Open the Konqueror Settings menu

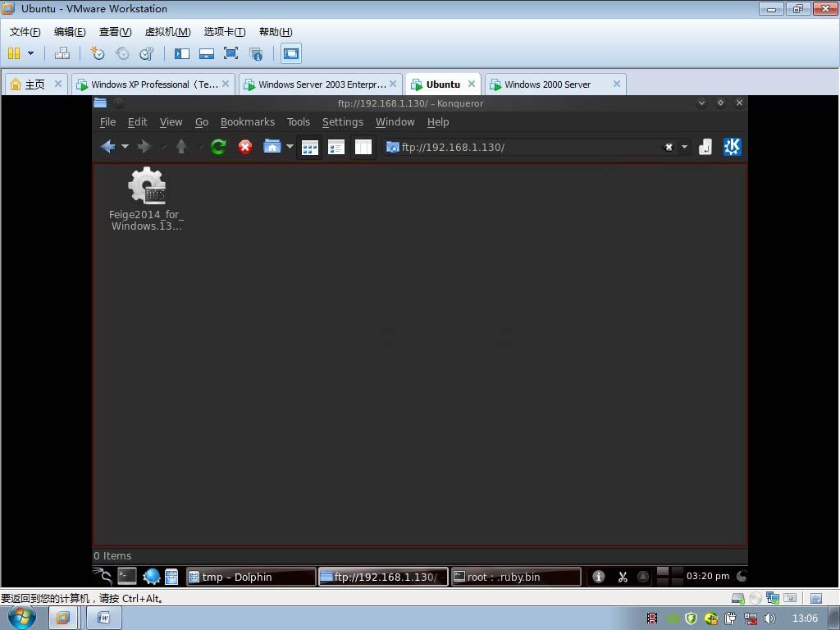coord(343,122)
